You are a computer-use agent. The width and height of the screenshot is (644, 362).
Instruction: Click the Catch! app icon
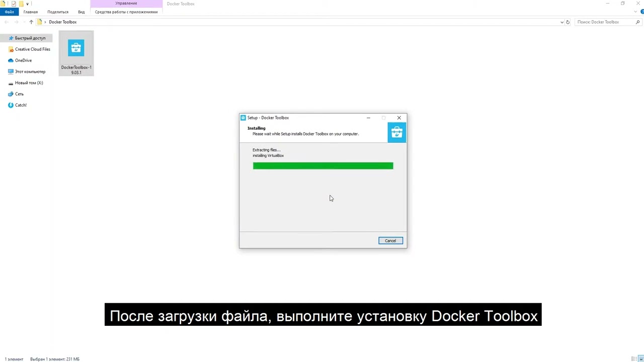[11, 105]
